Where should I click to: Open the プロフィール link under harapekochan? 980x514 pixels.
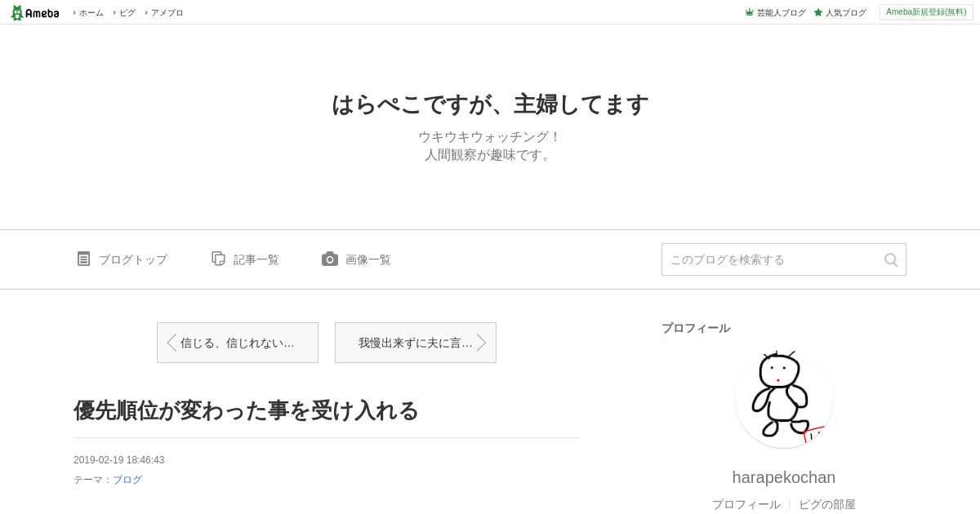click(746, 504)
